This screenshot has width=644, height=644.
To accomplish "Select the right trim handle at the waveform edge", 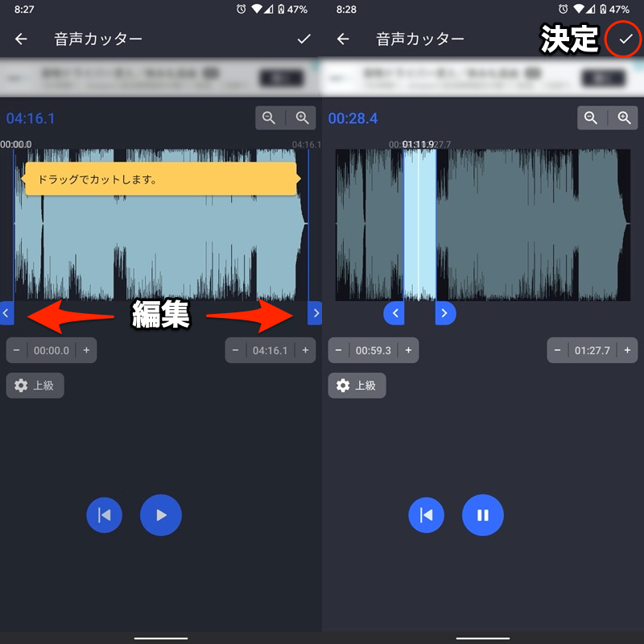I will pos(315,313).
